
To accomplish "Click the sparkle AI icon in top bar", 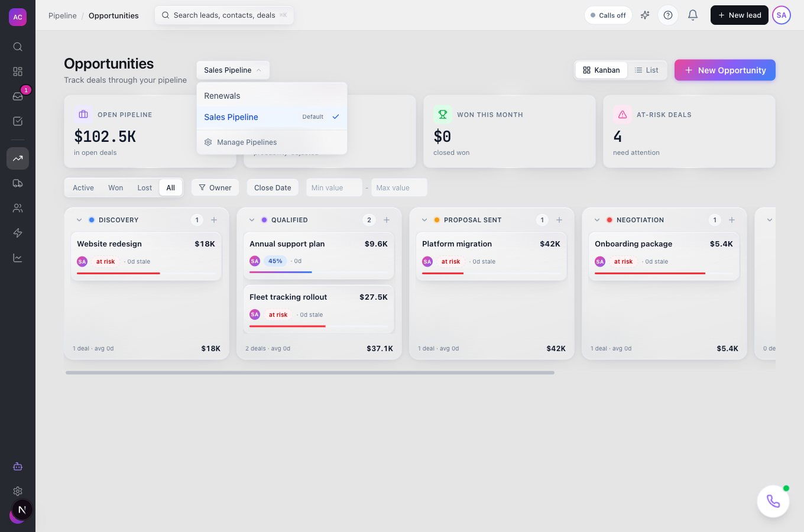I will click(645, 15).
